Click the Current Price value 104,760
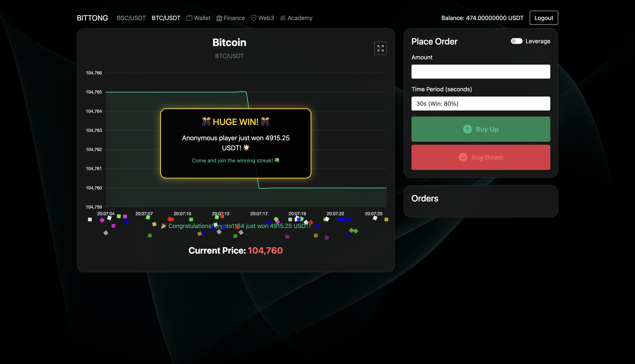The image size is (635, 364). (x=265, y=250)
